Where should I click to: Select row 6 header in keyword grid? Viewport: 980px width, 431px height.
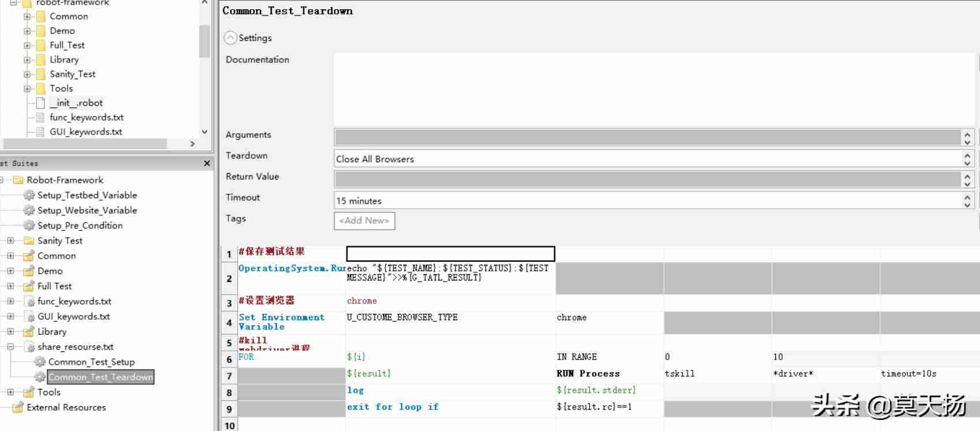click(x=229, y=359)
